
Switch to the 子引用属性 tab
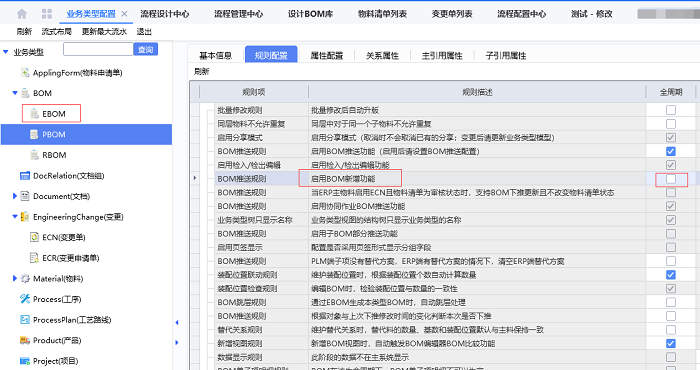[506, 55]
